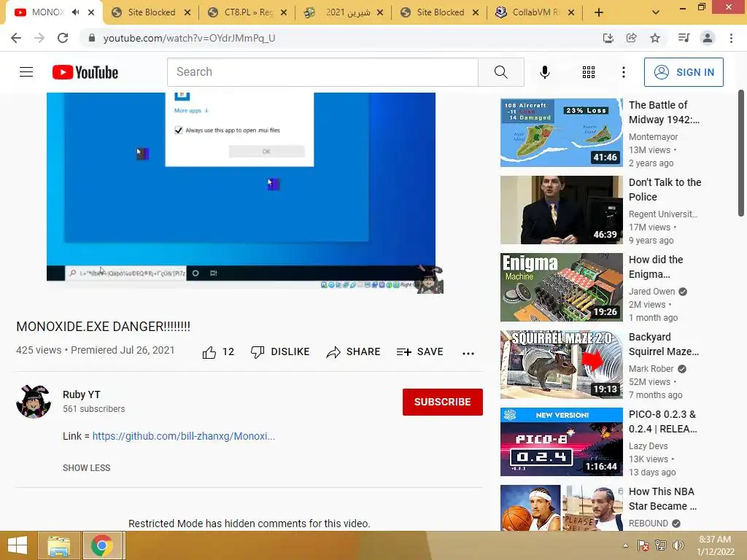The height and width of the screenshot is (560, 747).
Task: Bookmark this page with star icon
Action: click(655, 38)
